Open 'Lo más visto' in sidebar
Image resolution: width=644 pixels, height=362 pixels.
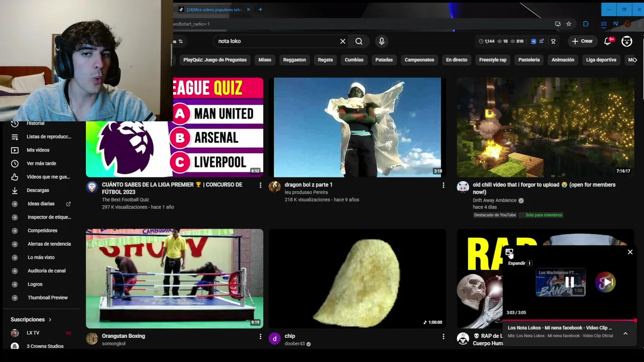pyautogui.click(x=42, y=257)
